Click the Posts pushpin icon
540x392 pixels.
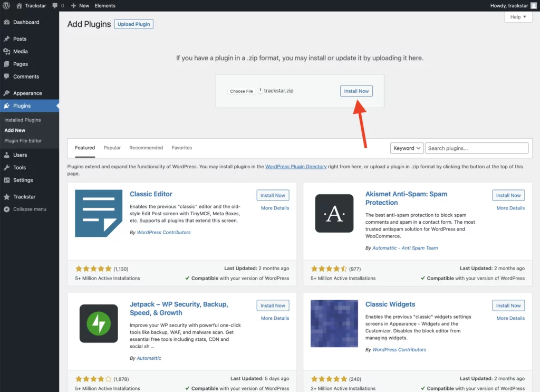pyautogui.click(x=6, y=39)
